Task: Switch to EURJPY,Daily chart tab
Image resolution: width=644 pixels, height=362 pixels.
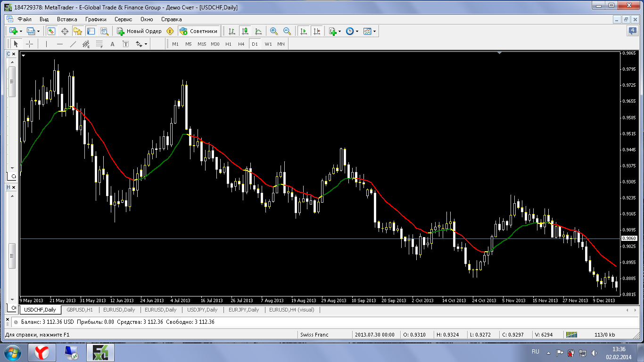Action: [x=244, y=310]
